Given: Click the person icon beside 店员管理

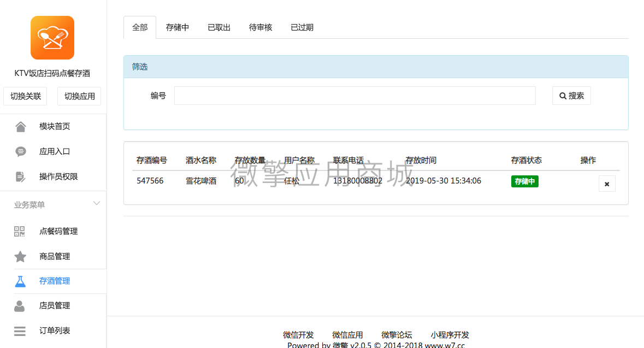Looking at the screenshot, I should click(x=19, y=306).
